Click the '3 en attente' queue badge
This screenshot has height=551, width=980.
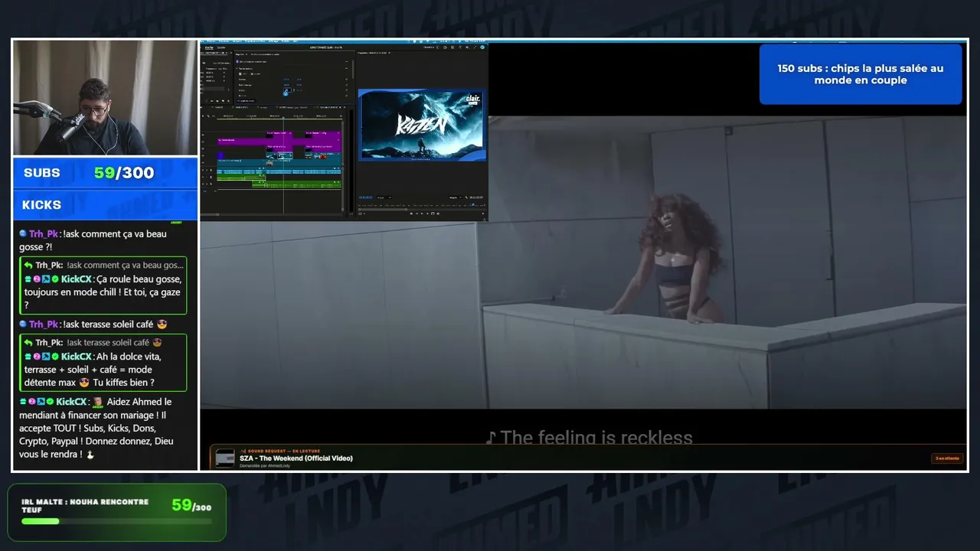pos(946,458)
